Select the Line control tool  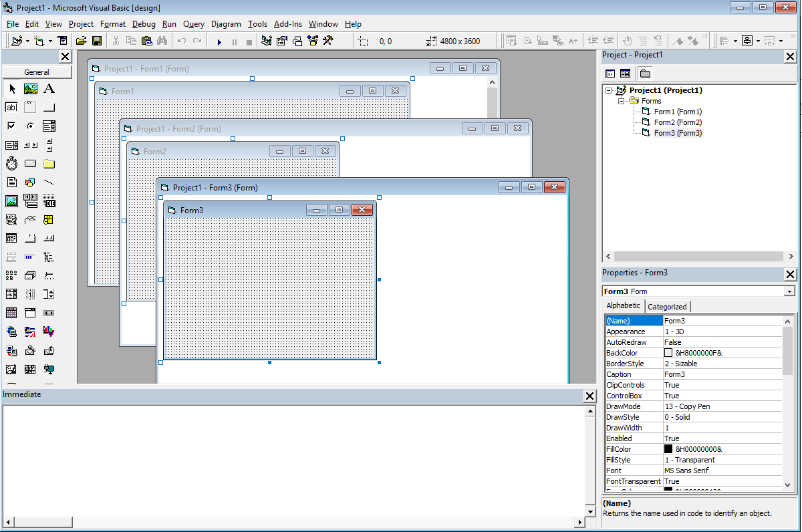49,182
